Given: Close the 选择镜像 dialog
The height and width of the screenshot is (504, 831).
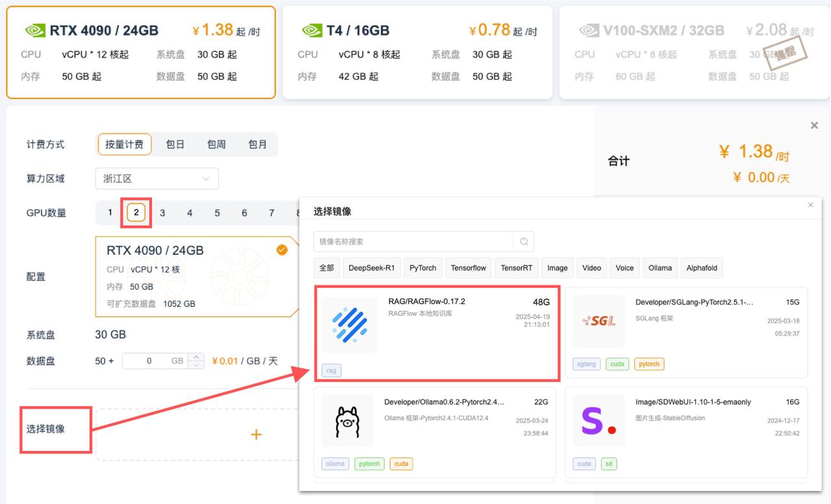Looking at the screenshot, I should click(x=810, y=205).
